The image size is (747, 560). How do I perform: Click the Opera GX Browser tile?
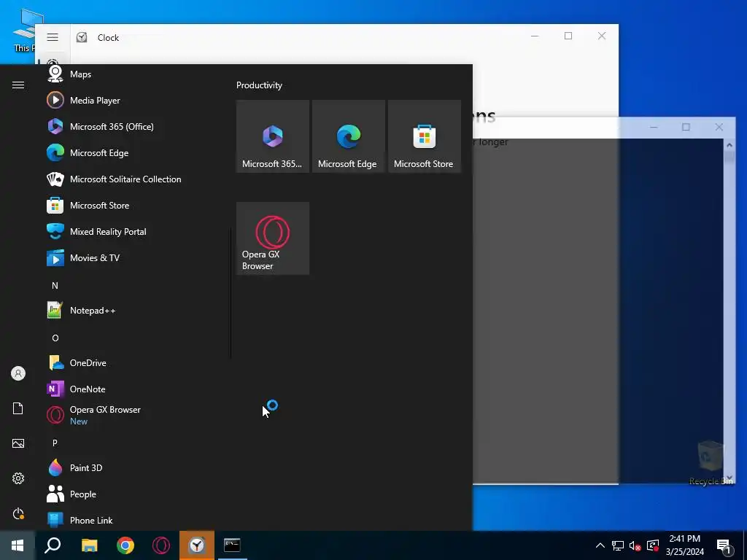[273, 238]
